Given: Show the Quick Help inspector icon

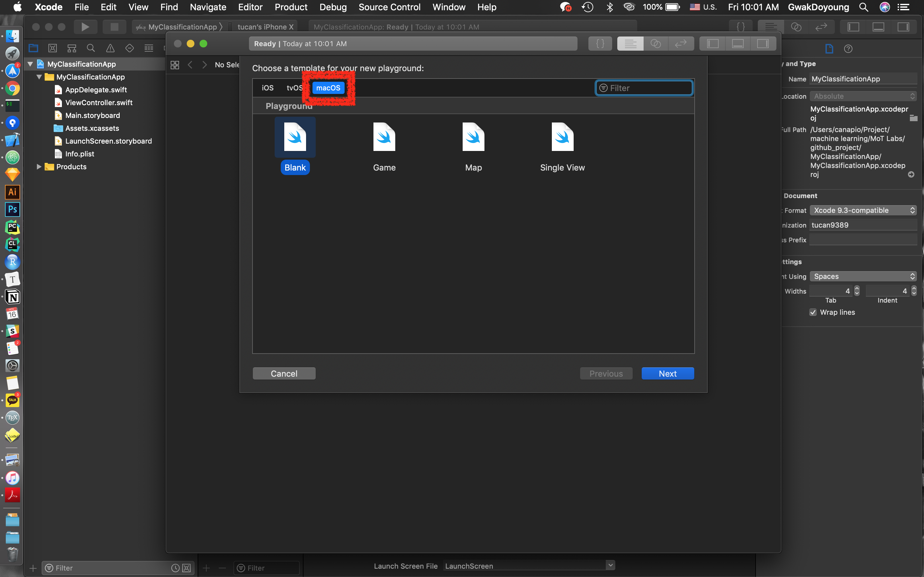Looking at the screenshot, I should (x=848, y=48).
